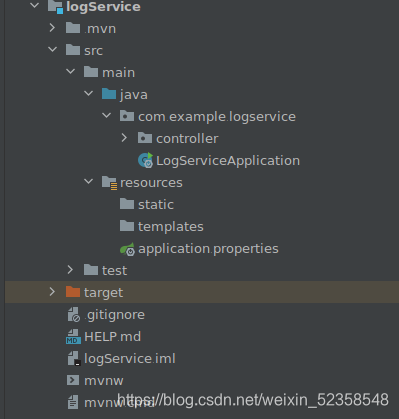The width and height of the screenshot is (399, 419).
Task: Click the test folder icon
Action: pyautogui.click(x=91, y=270)
